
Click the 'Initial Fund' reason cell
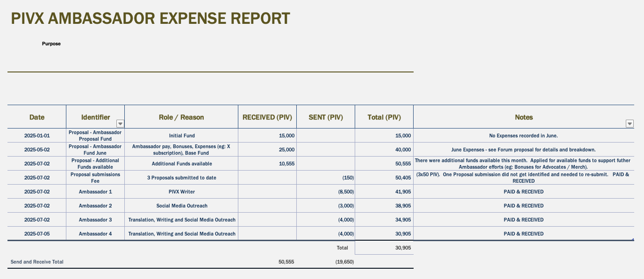coord(181,136)
